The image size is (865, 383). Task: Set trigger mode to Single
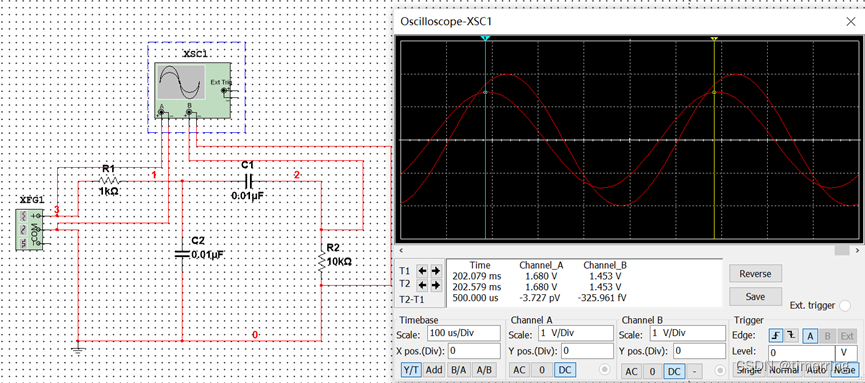[x=748, y=370]
